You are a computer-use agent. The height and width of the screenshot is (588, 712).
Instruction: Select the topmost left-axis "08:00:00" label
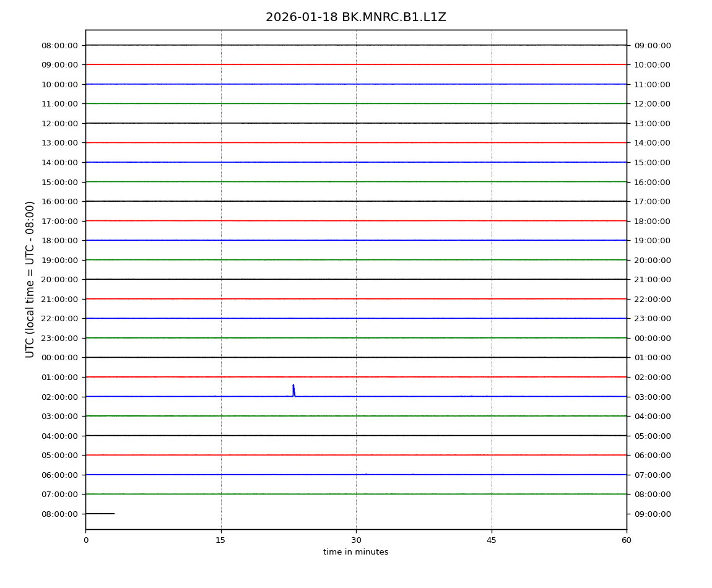[59, 45]
